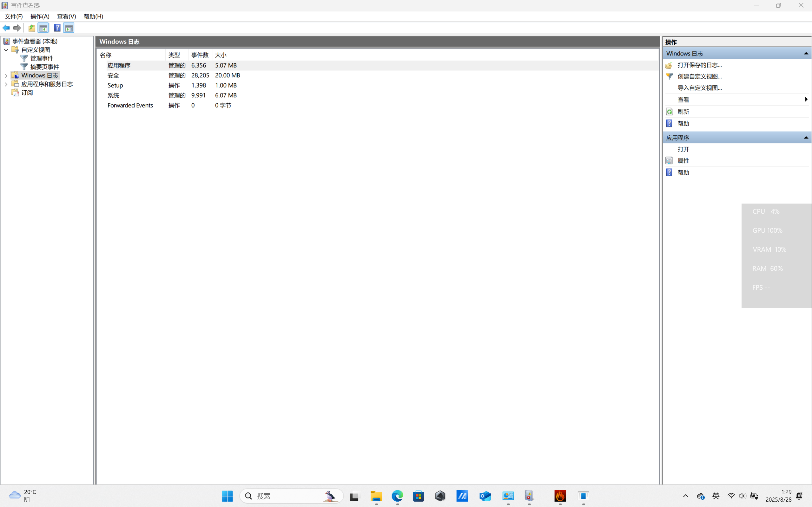Click the back arrow toolbar icon
Screen dimensions: 812x507
pyautogui.click(x=6, y=28)
